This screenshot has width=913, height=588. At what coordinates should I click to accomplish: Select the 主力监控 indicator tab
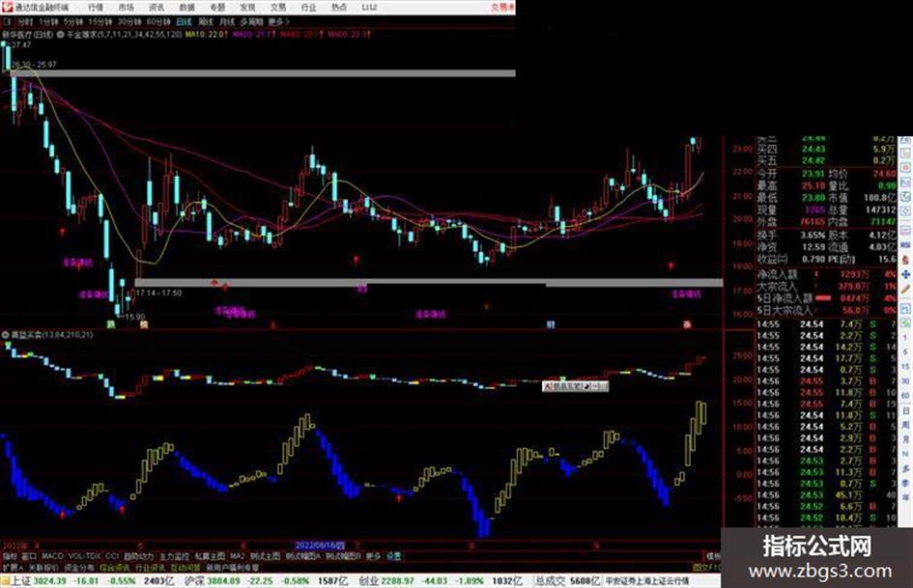click(x=174, y=556)
